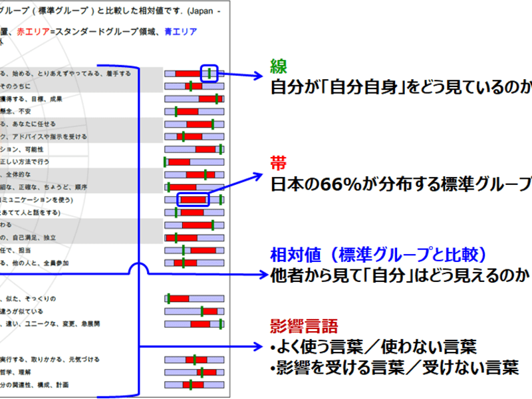Viewport: 532px width, 399px height.
Task: Click the blue 相対値(標準グループと比較) heading
Action: click(x=378, y=254)
